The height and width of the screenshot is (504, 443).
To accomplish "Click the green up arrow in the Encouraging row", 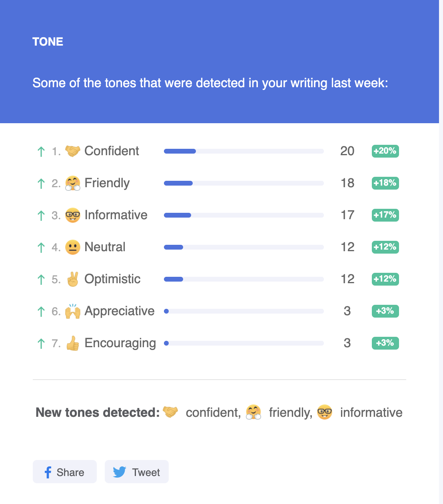I will pyautogui.click(x=41, y=344).
